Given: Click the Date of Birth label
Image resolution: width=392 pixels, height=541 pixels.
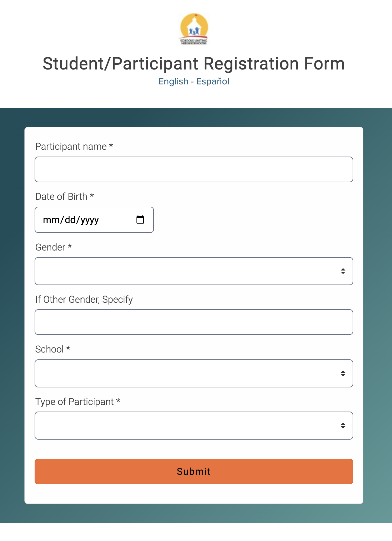Looking at the screenshot, I should (x=61, y=197).
